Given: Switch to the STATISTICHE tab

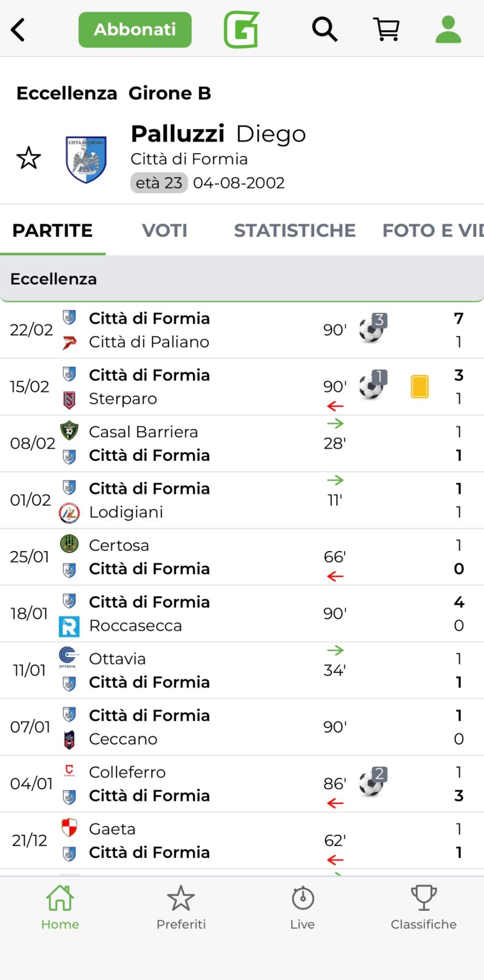Looking at the screenshot, I should click(295, 231).
